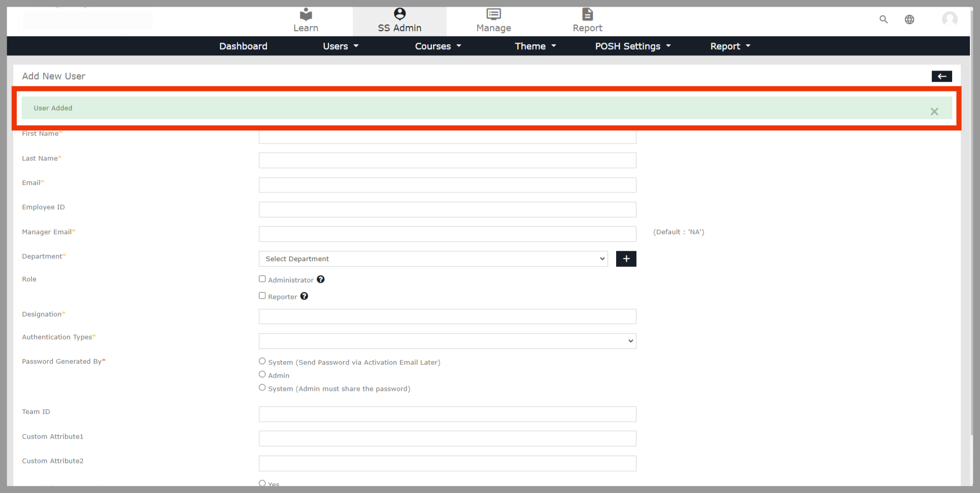Go to the Dashboard page
This screenshot has height=493, width=980.
click(x=243, y=46)
